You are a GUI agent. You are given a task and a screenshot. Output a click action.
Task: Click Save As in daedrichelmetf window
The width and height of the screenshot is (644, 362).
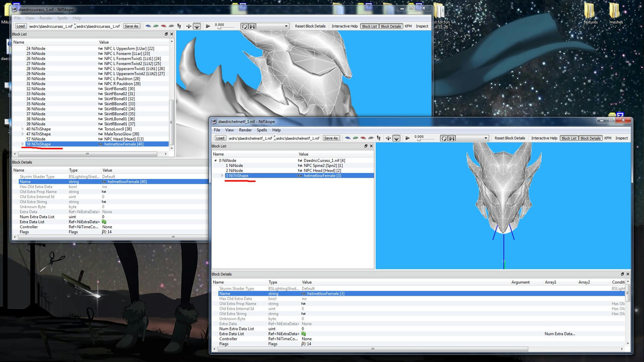pyautogui.click(x=331, y=138)
